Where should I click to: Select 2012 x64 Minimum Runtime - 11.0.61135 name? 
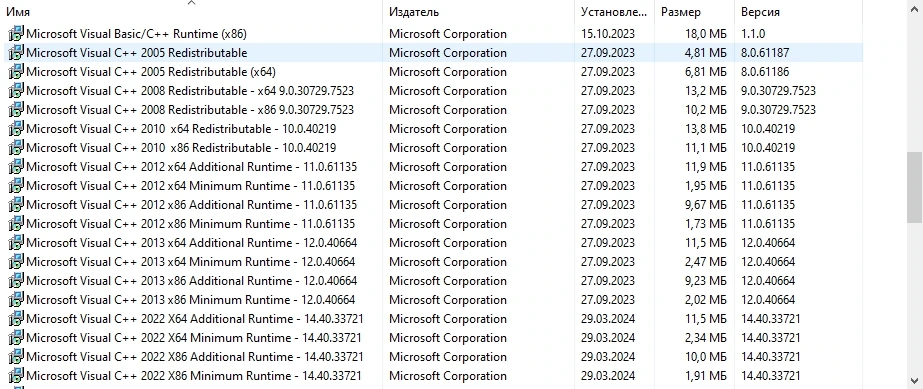[x=191, y=185]
